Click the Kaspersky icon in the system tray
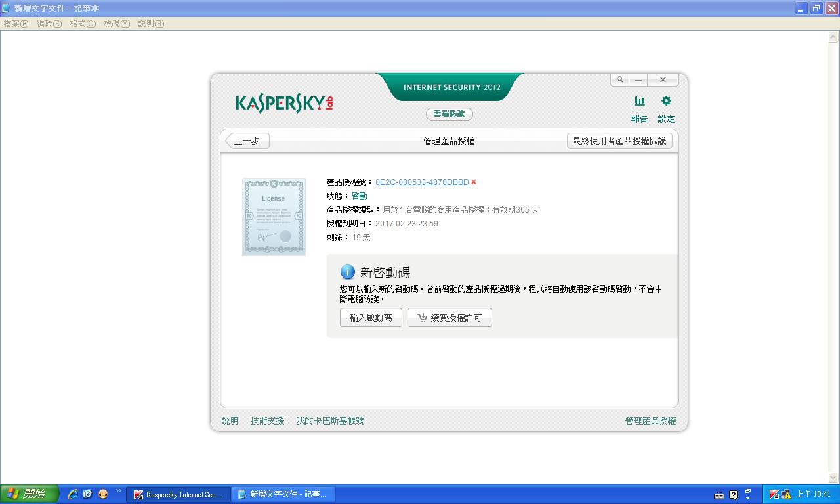Image resolution: width=840 pixels, height=504 pixels. pyautogui.click(x=774, y=494)
